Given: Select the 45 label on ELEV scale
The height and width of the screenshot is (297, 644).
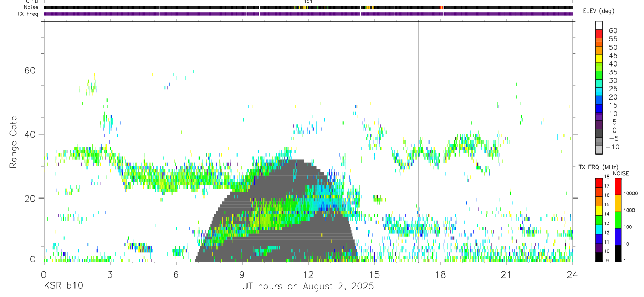Looking at the screenshot, I should click(x=613, y=56).
